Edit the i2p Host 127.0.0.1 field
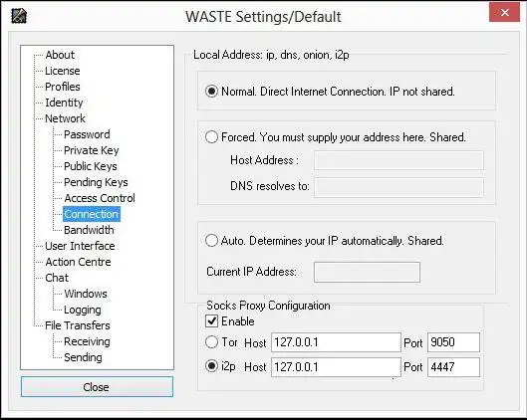The width and height of the screenshot is (527, 420). (336, 367)
